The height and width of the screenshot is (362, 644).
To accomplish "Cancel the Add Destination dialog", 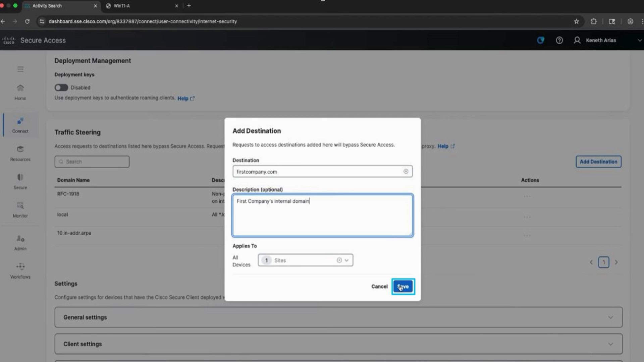I will point(379,287).
